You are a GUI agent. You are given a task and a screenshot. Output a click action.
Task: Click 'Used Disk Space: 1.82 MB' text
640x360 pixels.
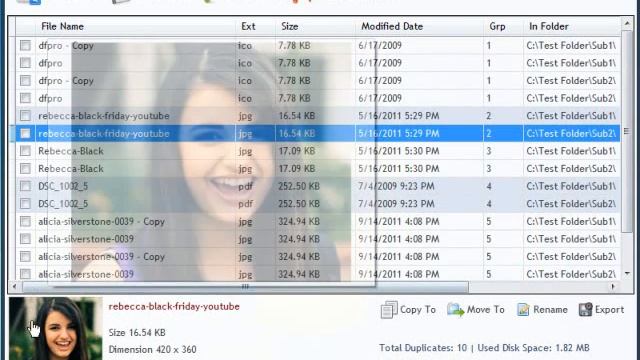(x=533, y=348)
